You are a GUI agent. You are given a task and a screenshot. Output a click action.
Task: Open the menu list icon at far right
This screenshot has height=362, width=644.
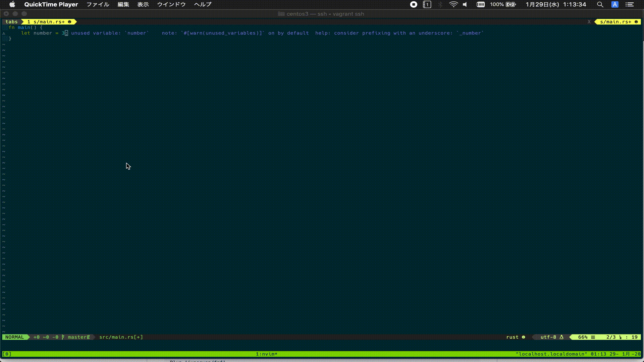(x=630, y=4)
